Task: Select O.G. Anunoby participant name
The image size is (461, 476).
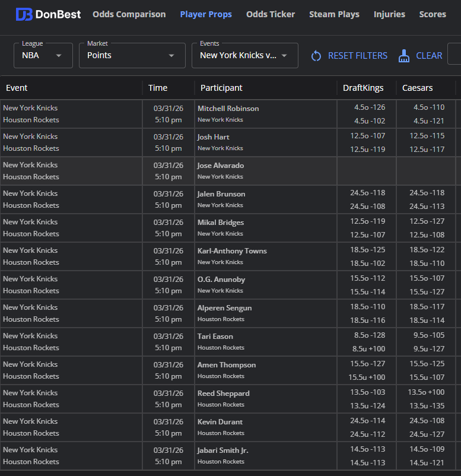Action: pyautogui.click(x=221, y=280)
